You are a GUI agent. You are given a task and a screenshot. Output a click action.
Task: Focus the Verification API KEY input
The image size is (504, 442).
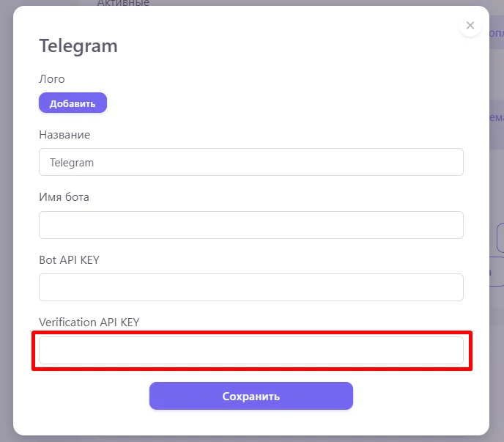(x=251, y=350)
